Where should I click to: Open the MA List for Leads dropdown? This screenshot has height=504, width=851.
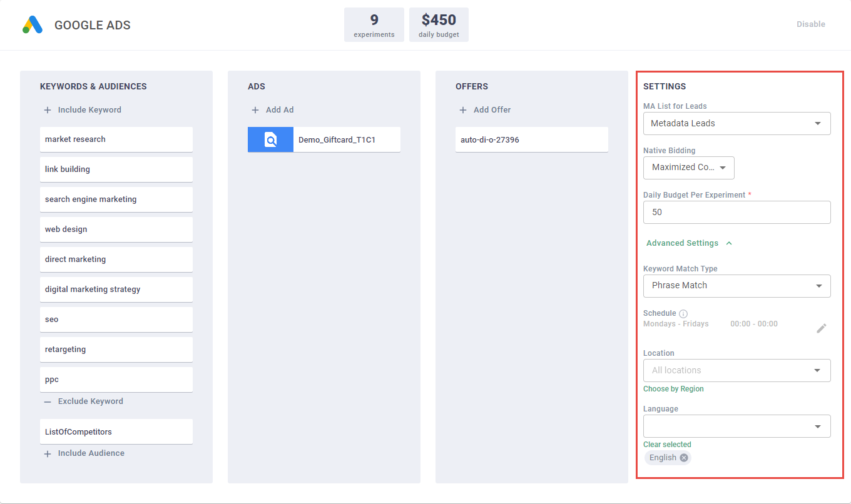pyautogui.click(x=736, y=124)
